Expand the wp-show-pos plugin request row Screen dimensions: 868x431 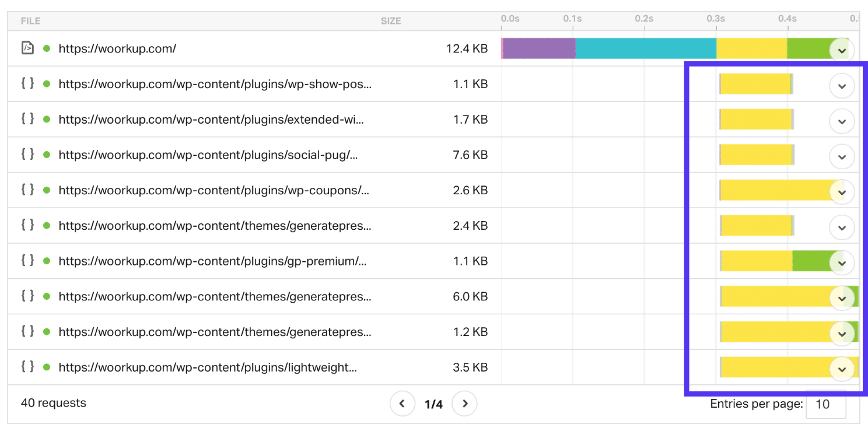[841, 86]
